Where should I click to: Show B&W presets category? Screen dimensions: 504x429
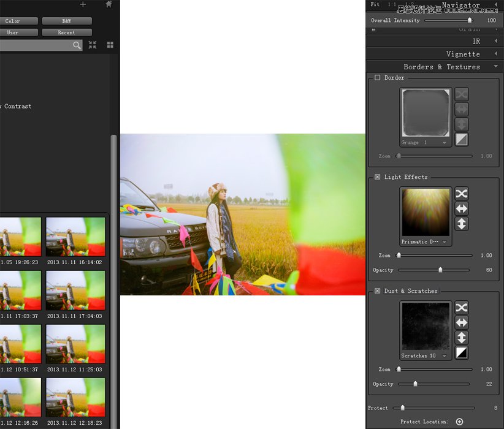click(66, 21)
